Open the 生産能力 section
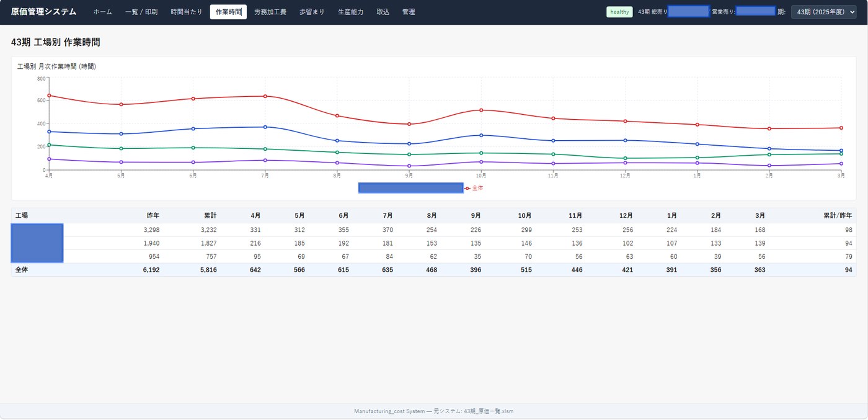The height and width of the screenshot is (420, 868). coord(351,12)
